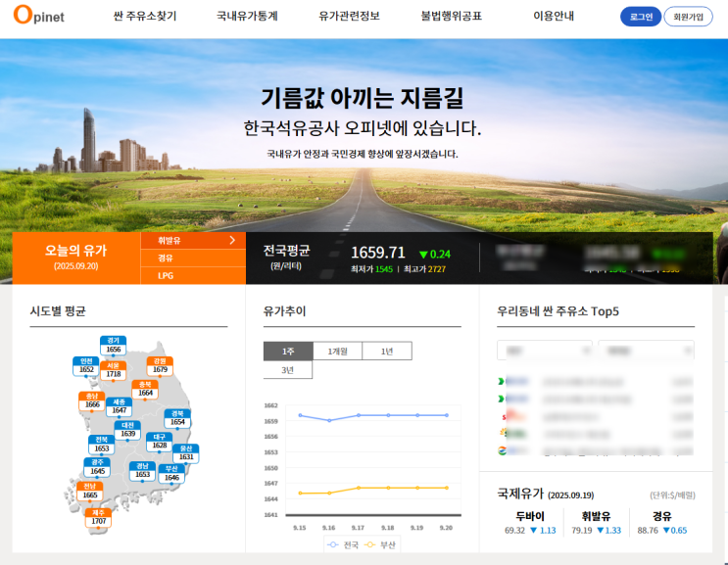Click the arrow next to 휘발유
Screen dimensions: 728x565
[x=232, y=240]
